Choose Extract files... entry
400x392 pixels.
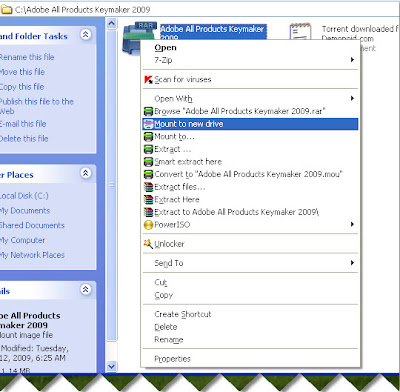pyautogui.click(x=250, y=187)
